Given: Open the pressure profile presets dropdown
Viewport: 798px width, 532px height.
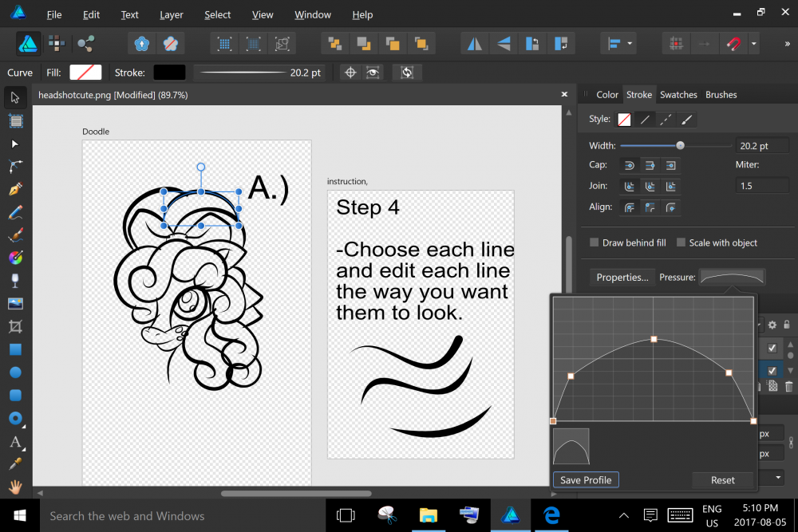Looking at the screenshot, I should point(731,277).
